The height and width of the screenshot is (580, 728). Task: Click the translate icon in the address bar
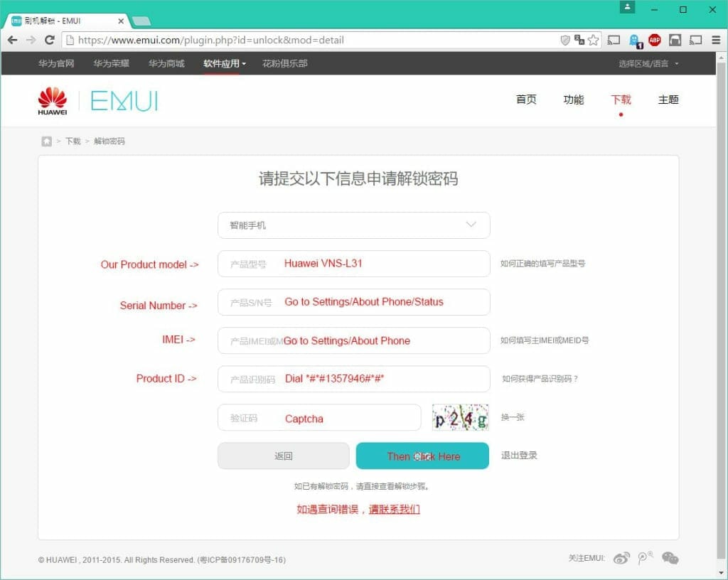click(x=579, y=41)
